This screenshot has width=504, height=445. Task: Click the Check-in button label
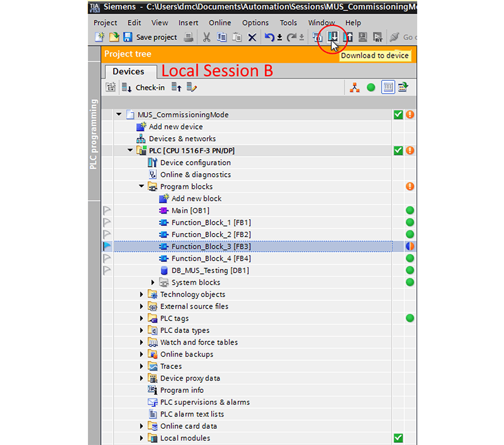[150, 87]
